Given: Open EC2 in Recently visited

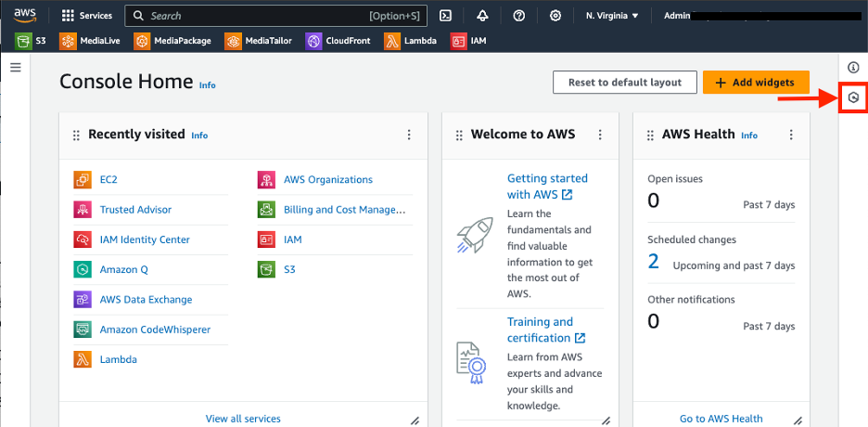Looking at the screenshot, I should [x=108, y=180].
